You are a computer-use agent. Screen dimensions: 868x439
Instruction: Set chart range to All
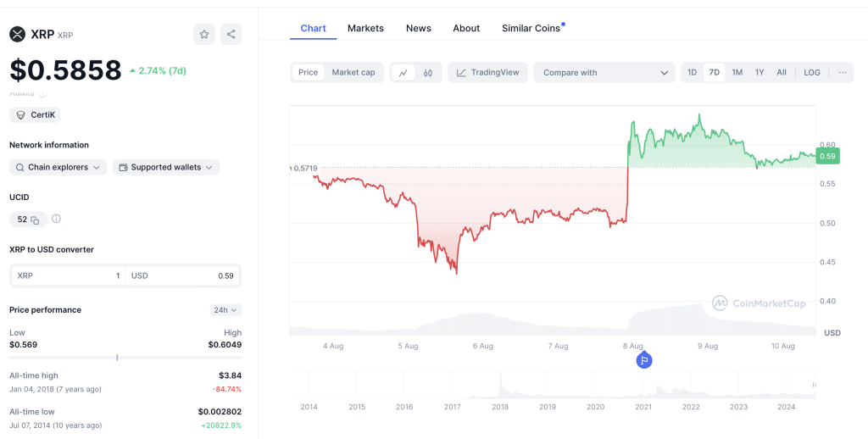point(781,73)
